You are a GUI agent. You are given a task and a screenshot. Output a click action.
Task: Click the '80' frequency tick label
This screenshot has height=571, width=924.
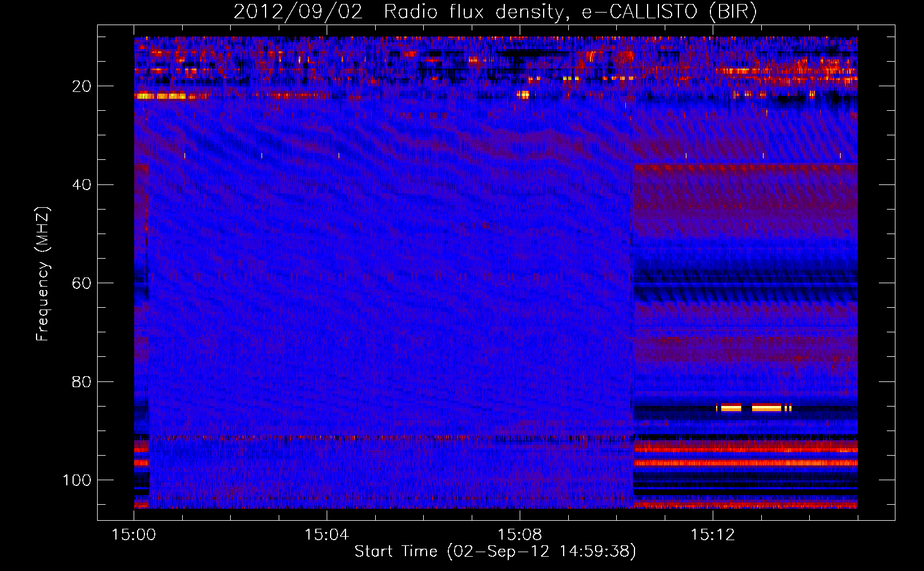(x=82, y=381)
